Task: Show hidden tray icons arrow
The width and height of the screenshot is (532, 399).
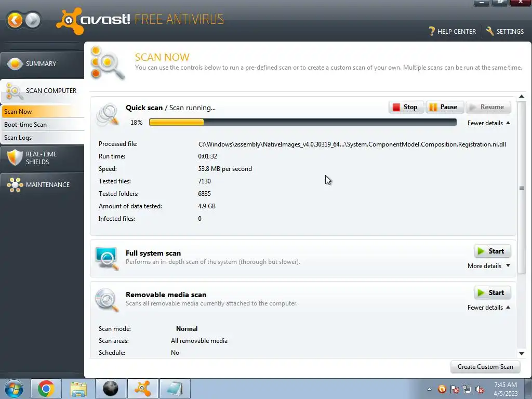Action: click(x=429, y=389)
